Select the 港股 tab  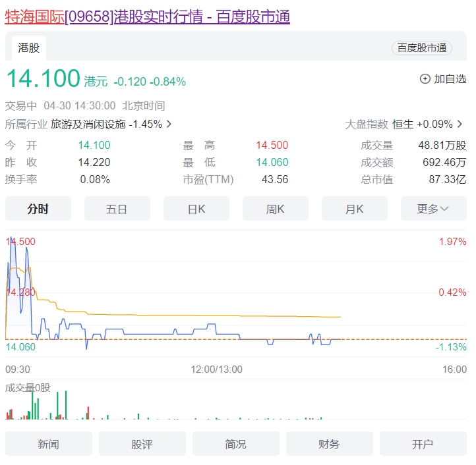point(29,48)
